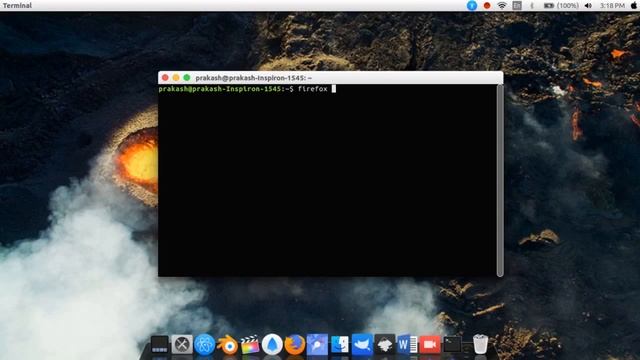Switch to the Terminal dock icon
Screen dimensions: 640x360
point(452,344)
